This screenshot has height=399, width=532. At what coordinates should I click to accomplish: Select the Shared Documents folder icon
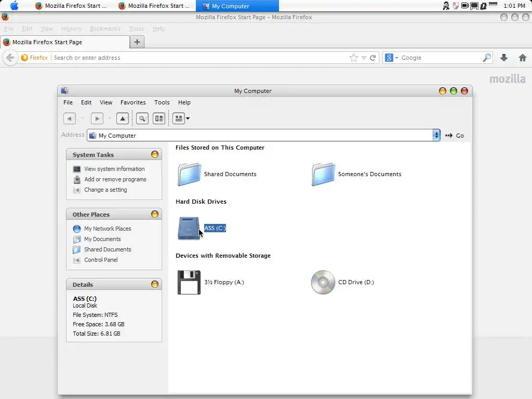189,174
